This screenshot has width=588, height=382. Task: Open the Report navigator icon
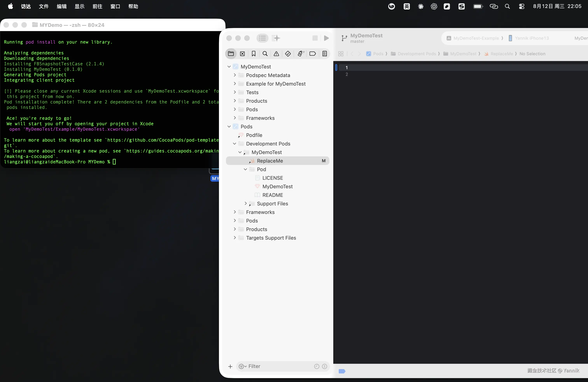pyautogui.click(x=325, y=54)
